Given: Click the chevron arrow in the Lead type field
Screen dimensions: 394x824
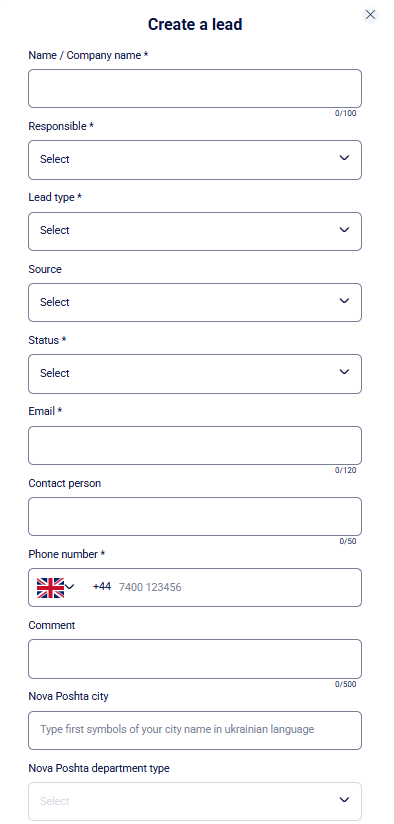Looking at the screenshot, I should click(x=344, y=230).
